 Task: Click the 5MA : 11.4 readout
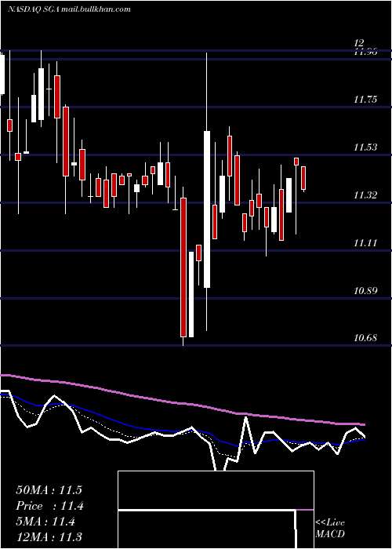(45, 522)
